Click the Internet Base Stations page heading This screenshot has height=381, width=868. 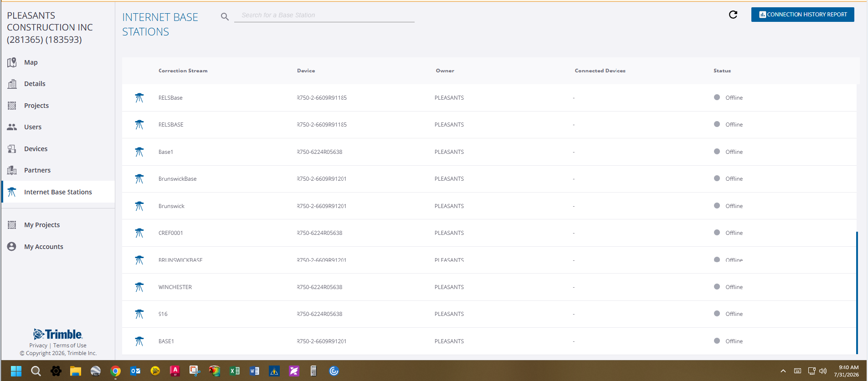click(160, 25)
